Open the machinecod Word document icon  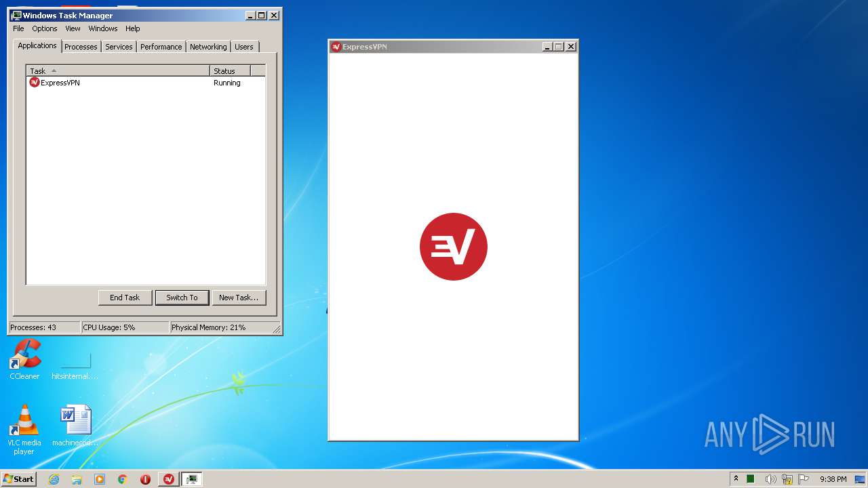coord(75,425)
